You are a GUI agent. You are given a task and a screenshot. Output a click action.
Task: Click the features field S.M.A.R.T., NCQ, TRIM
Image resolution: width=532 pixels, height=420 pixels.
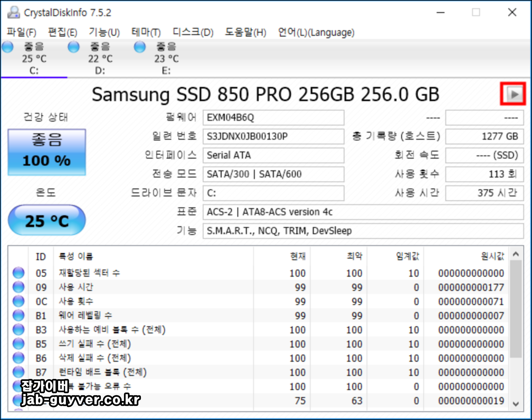363,231
